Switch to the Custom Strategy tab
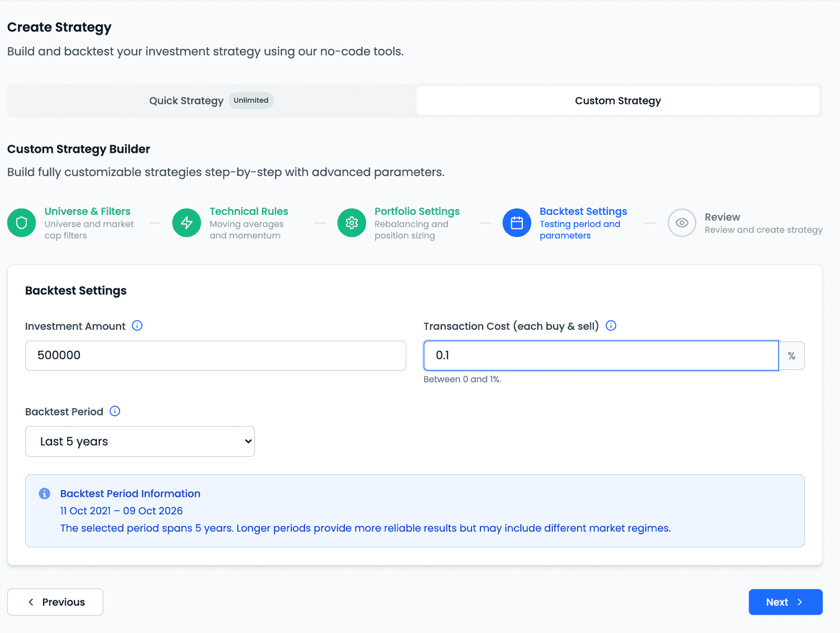 point(618,100)
